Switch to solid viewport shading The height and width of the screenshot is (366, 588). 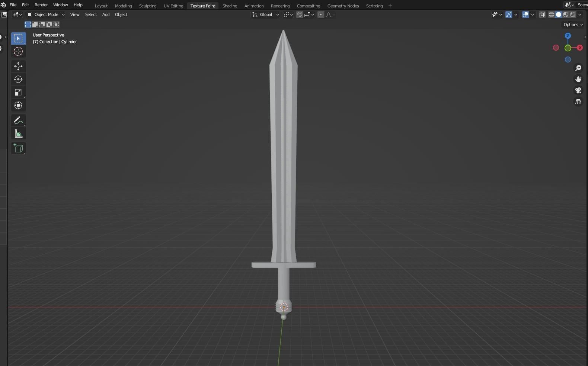click(x=559, y=15)
